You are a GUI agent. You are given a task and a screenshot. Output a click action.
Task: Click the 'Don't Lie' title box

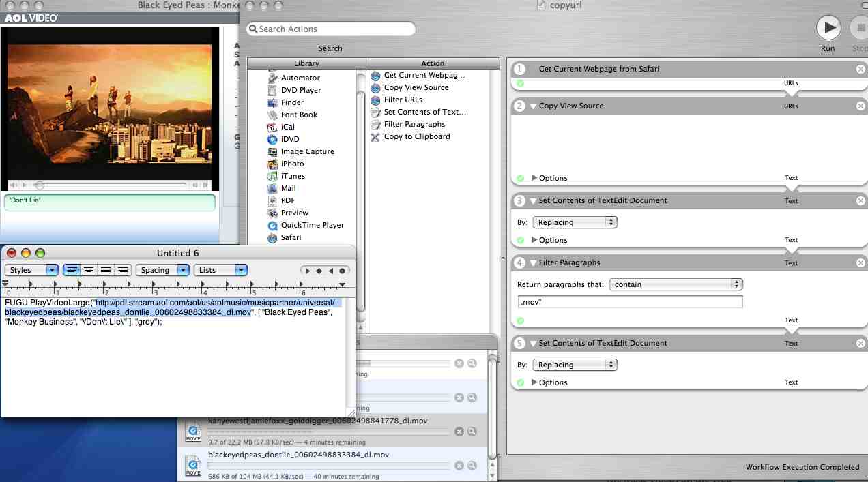(x=109, y=202)
